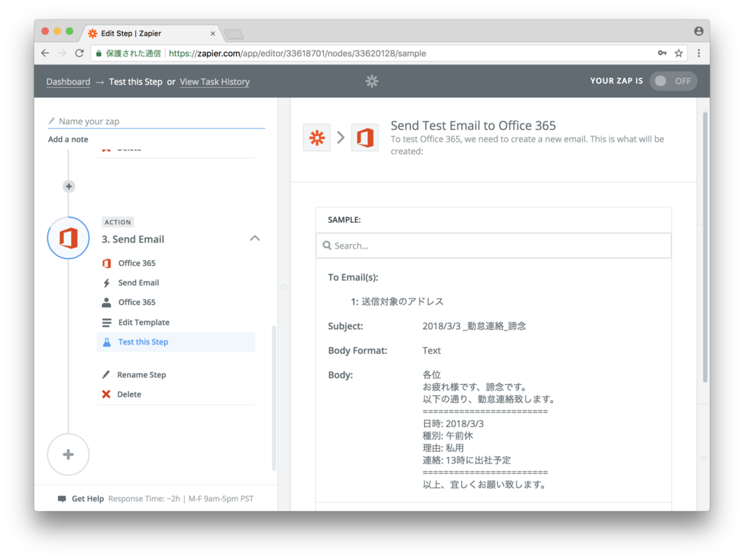
Task: Click the pencil icon for Rename Step
Action: click(106, 375)
